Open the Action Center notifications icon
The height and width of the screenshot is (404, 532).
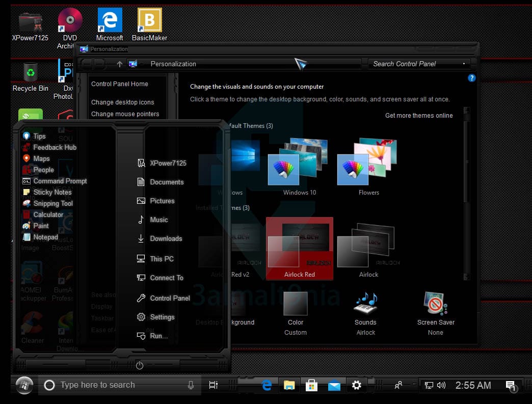tap(511, 386)
